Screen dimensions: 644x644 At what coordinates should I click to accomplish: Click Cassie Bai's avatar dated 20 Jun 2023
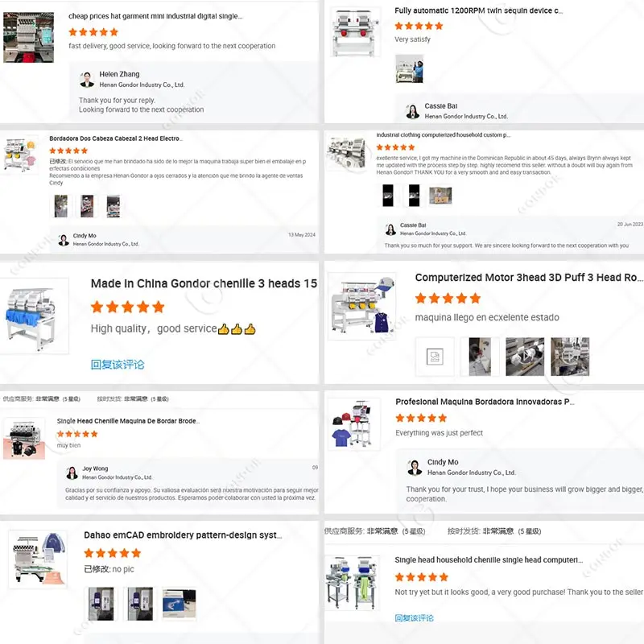390,229
